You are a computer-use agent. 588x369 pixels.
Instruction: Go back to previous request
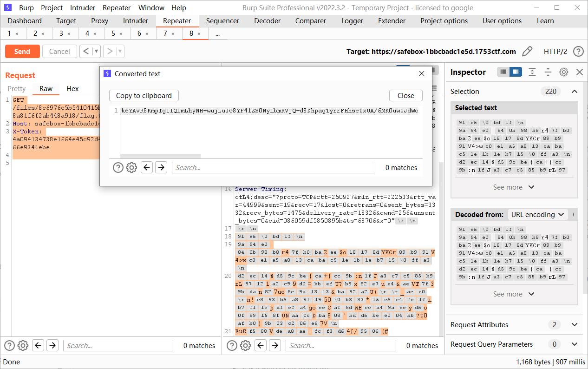point(86,52)
